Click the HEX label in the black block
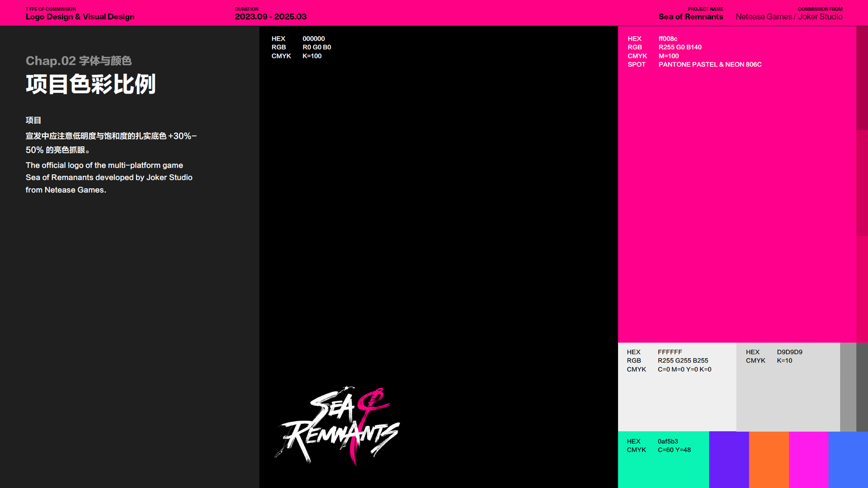The width and height of the screenshot is (868, 488). 278,39
